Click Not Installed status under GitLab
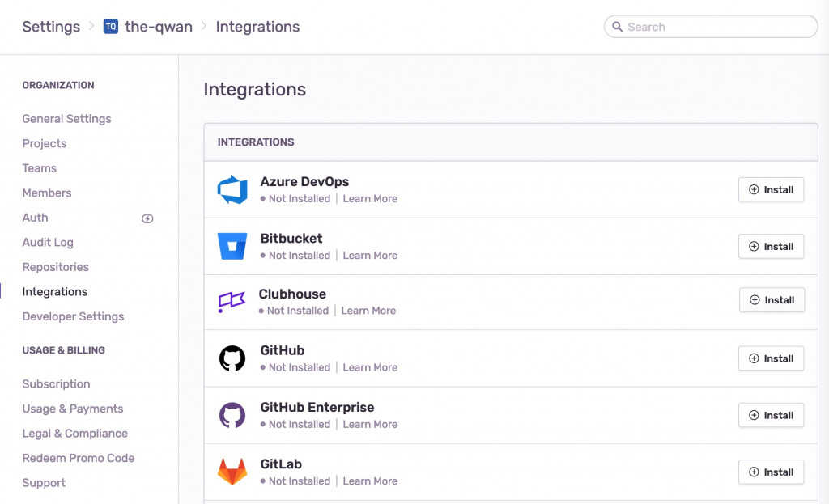Image resolution: width=829 pixels, height=504 pixels. click(x=300, y=481)
